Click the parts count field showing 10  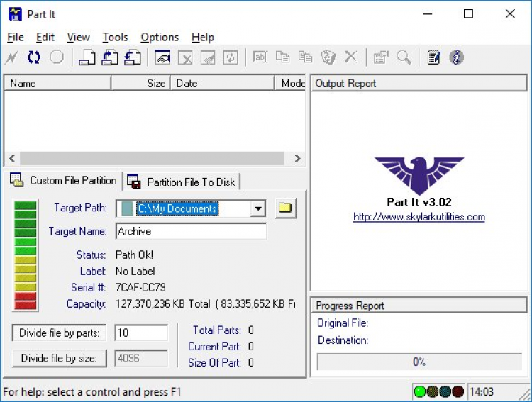pos(141,333)
